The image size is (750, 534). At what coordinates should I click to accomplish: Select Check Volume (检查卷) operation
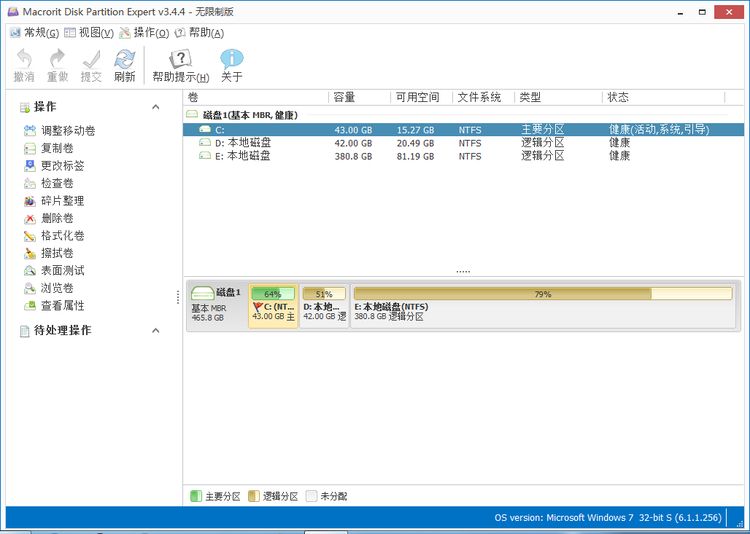48,183
